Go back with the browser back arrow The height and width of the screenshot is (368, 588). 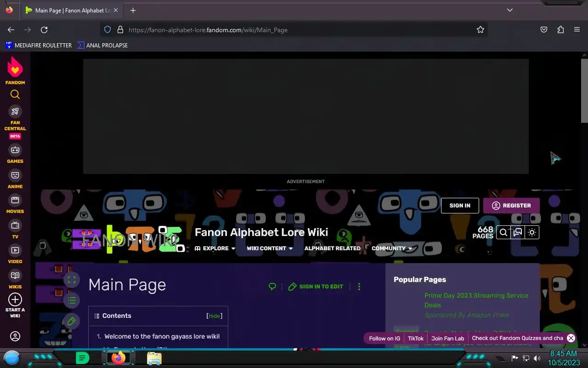(x=11, y=29)
